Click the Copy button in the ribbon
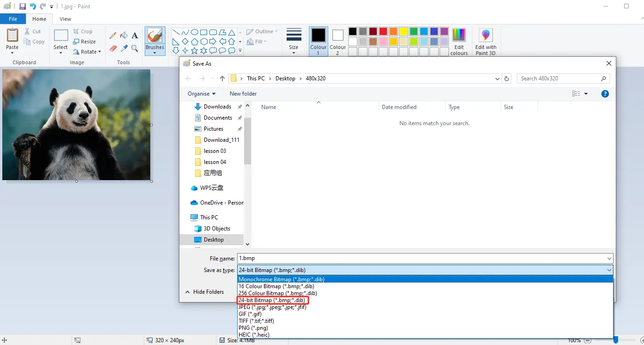Image resolution: width=644 pixels, height=345 pixels. click(34, 42)
